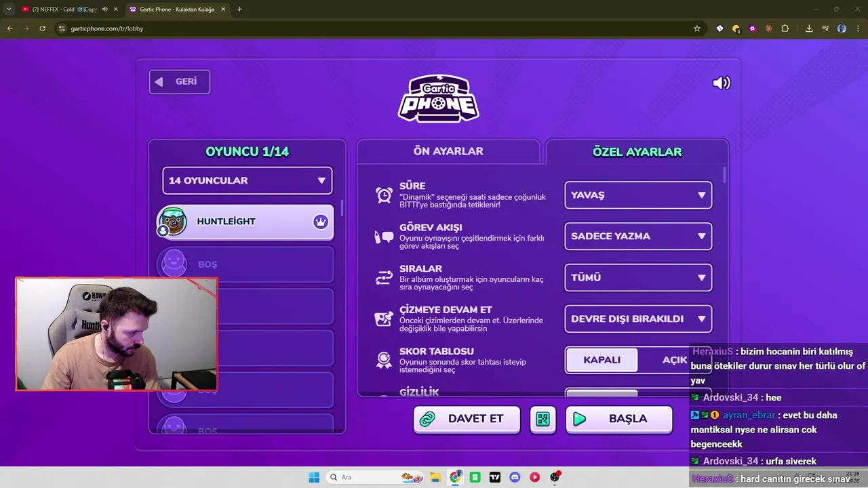Screen dimensions: 868x488
Task: Switch to ÖZEL AYARLAR tab
Action: coord(637,152)
